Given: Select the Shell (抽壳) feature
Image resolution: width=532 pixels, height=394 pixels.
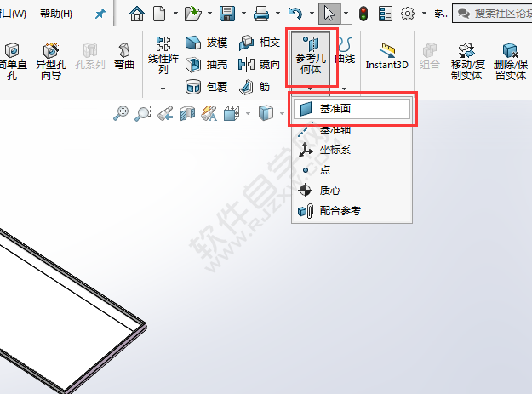Looking at the screenshot, I should (x=206, y=65).
